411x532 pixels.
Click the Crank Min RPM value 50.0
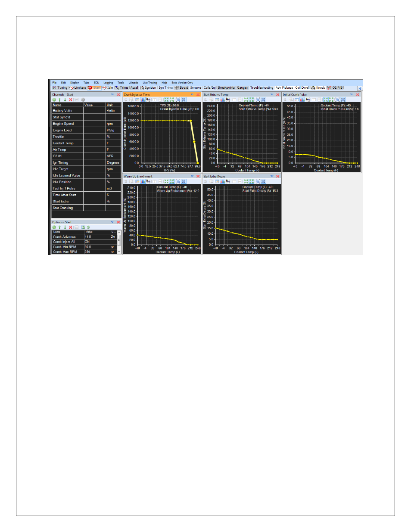point(88,247)
